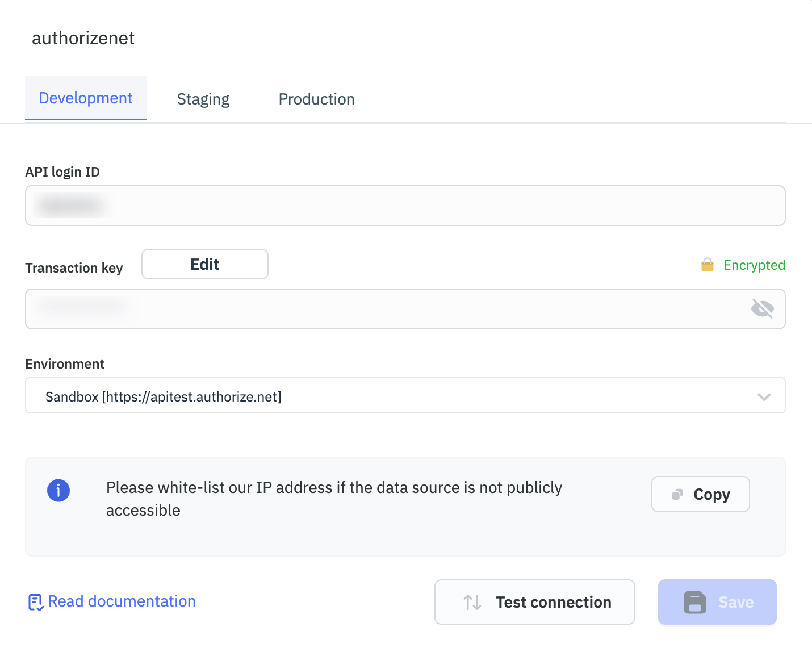Click the arrows icon on Test connection button

[x=472, y=602]
